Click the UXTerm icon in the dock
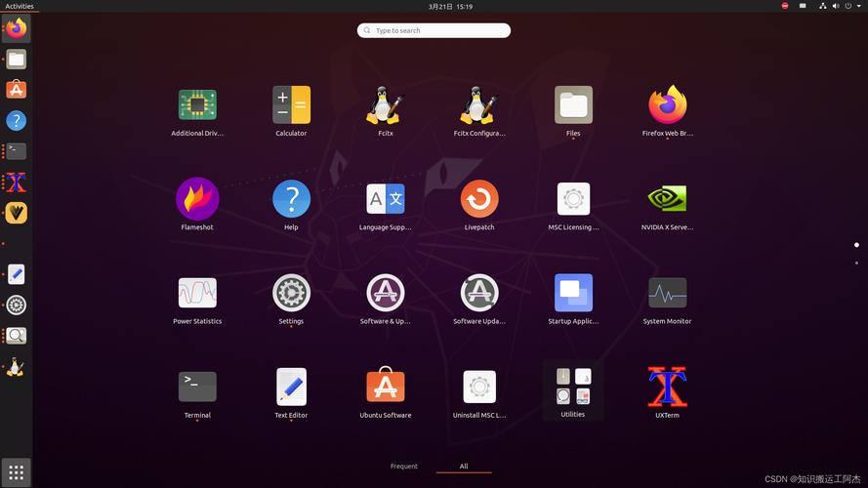868x488 pixels. click(16, 183)
